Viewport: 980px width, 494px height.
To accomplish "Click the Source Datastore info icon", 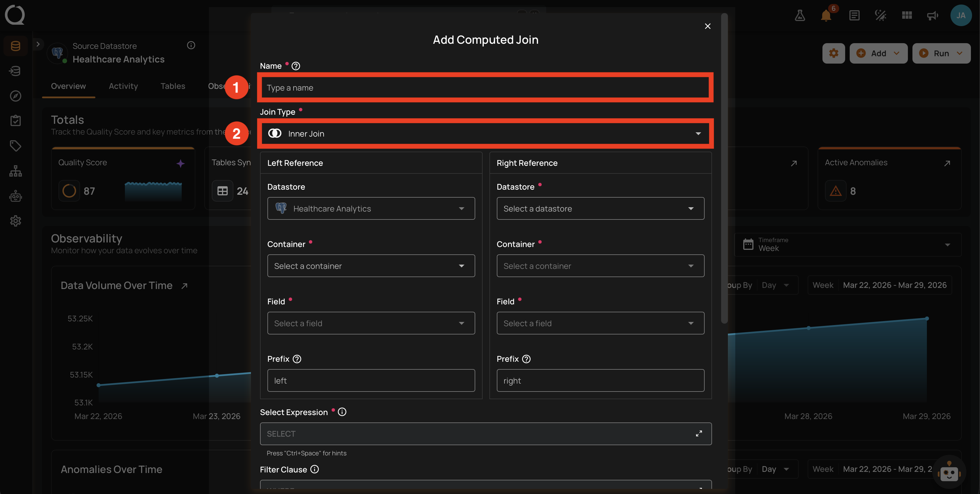I will click(191, 45).
